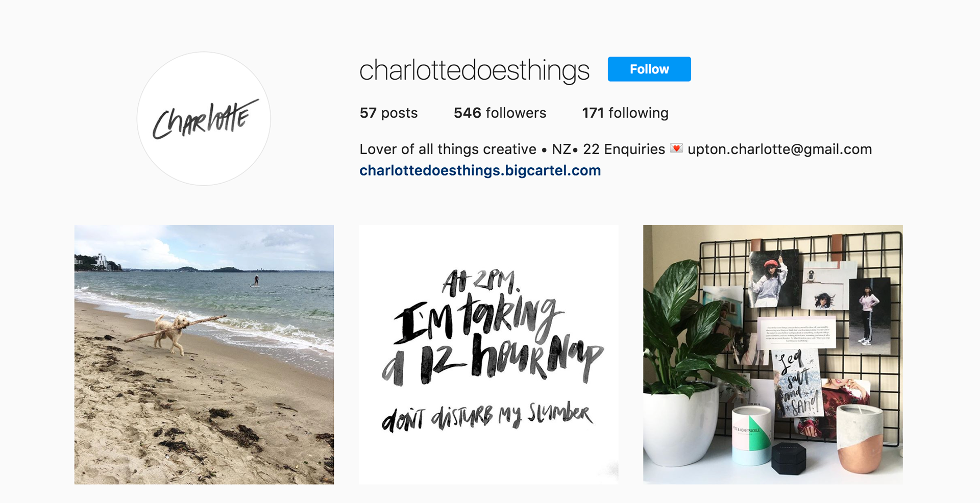Viewport: 980px width, 503px height.
Task: Select the charlottedoesthings username heading
Action: coord(474,70)
